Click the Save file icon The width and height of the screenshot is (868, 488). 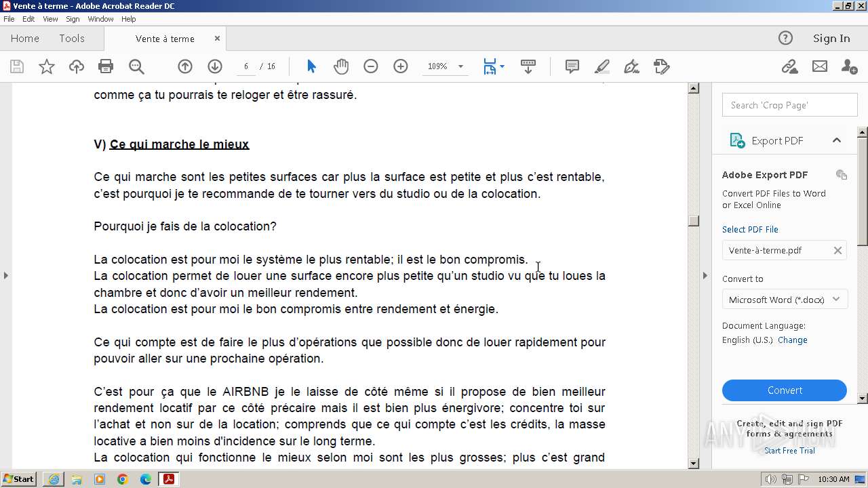click(17, 66)
